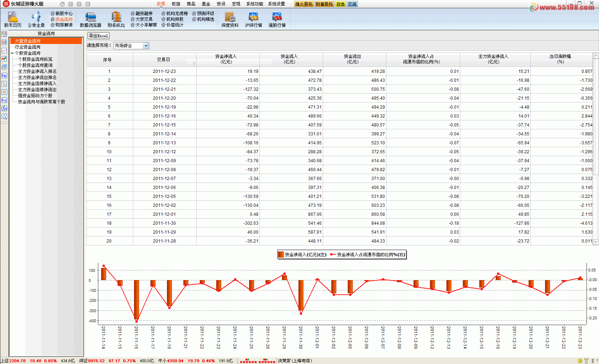Screen dimensions: 599x364
Task: Click the candlestick chart sidebar icon
Action: click(4, 59)
